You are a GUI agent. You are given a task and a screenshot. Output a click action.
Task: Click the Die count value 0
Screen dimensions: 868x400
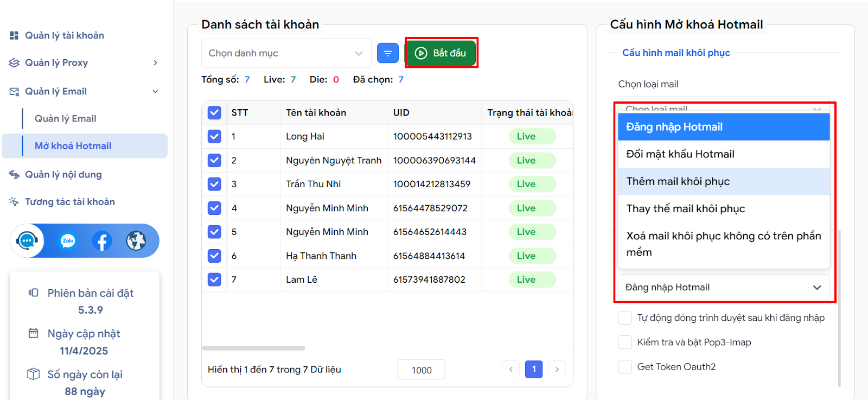click(x=336, y=79)
